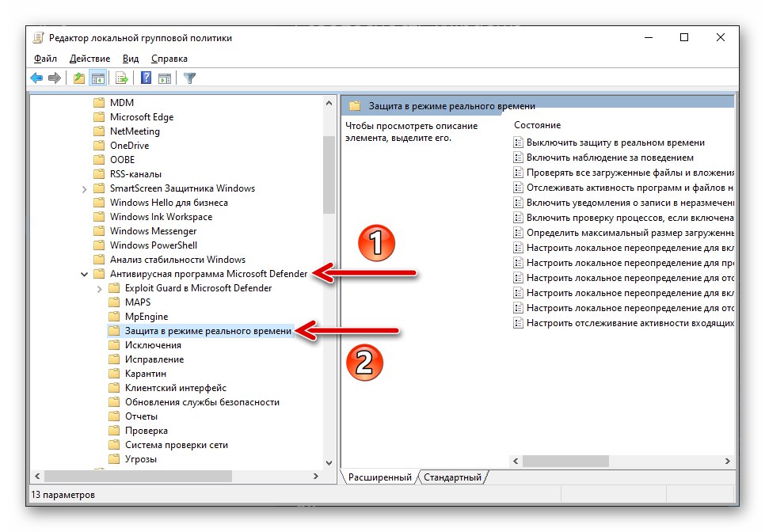This screenshot has height=532, width=765.
Task: Open the Файл menu
Action: [45, 59]
